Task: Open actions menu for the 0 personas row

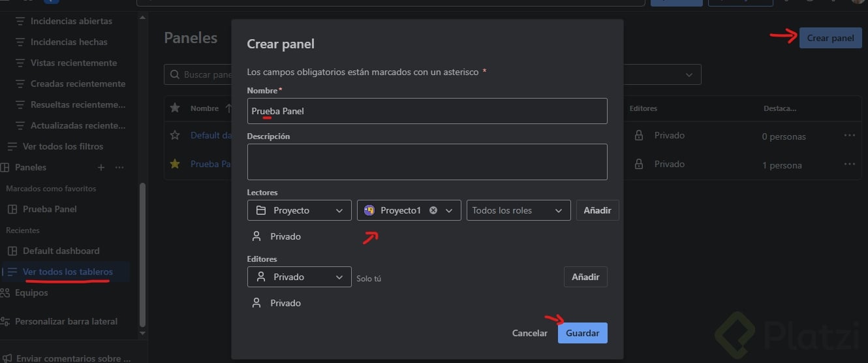Action: (x=849, y=135)
